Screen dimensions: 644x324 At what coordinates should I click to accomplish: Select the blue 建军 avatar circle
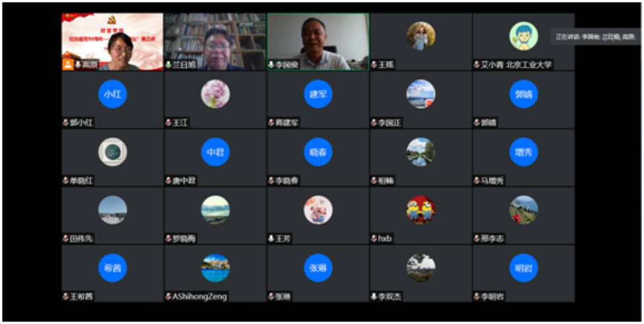318,94
